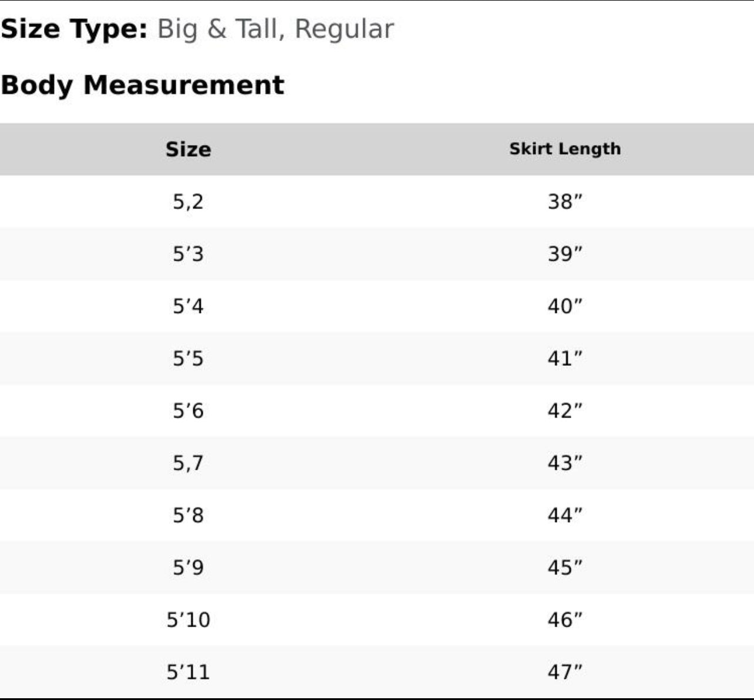
Task: Select the 5'8 size cell
Action: click(188, 515)
